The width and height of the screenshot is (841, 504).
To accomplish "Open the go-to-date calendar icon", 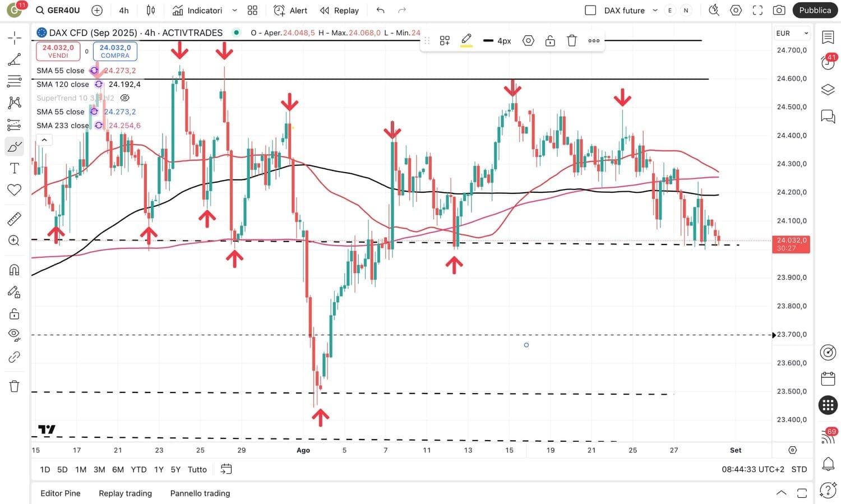I will pyautogui.click(x=226, y=469).
